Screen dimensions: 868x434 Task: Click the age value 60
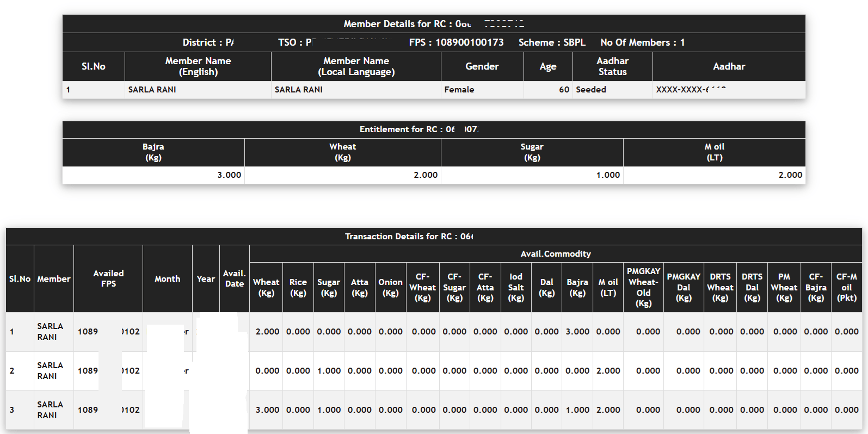click(564, 90)
